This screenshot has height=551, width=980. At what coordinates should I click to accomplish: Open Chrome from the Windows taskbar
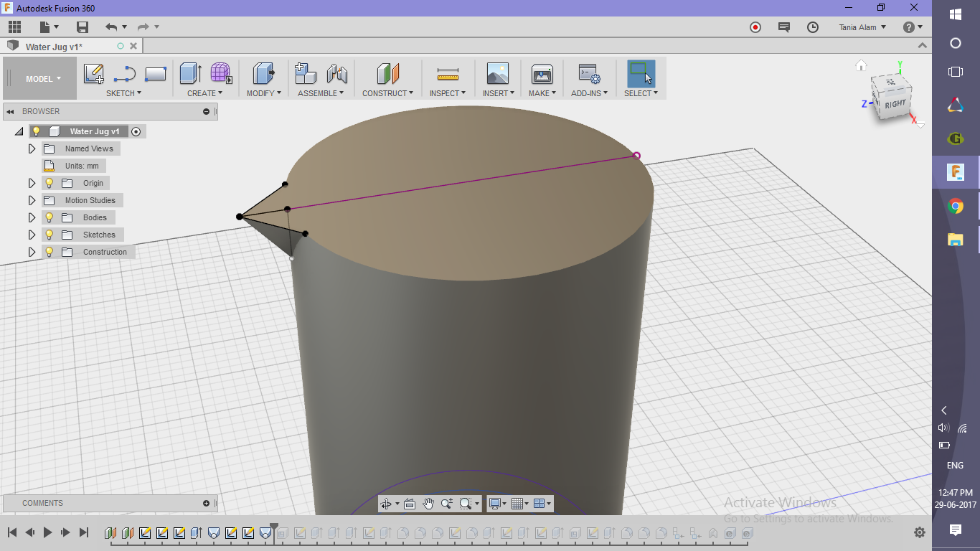point(956,207)
